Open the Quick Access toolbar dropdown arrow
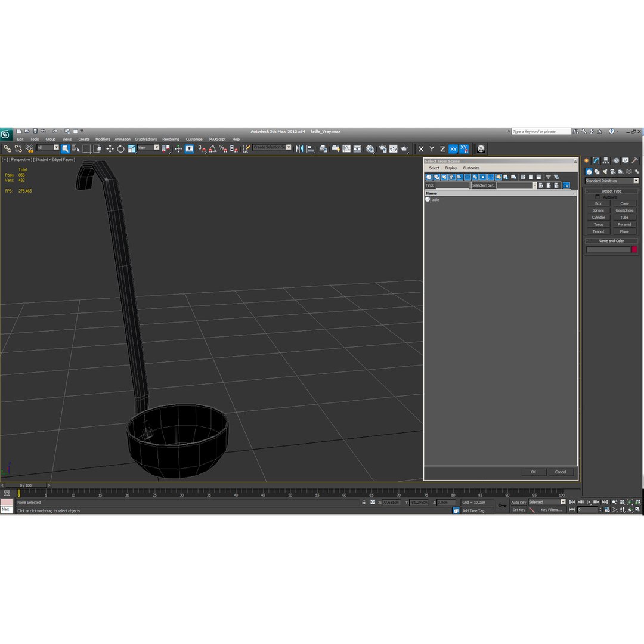The height and width of the screenshot is (644, 644). pos(82,131)
